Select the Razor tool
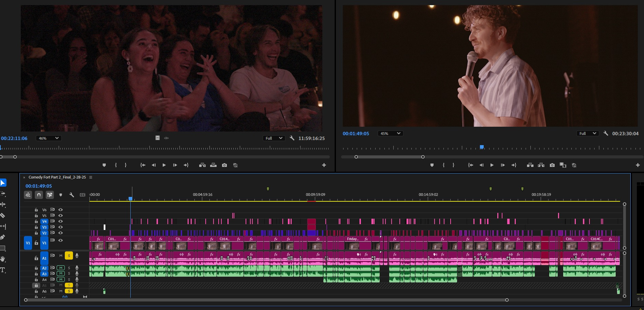The image size is (644, 310). click(x=3, y=216)
